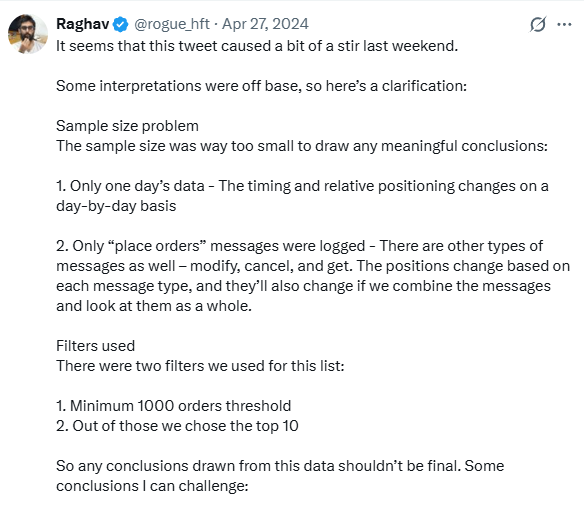Open the @rogue_hft handle link
Viewport: 584px width, 515px height.
point(172,24)
